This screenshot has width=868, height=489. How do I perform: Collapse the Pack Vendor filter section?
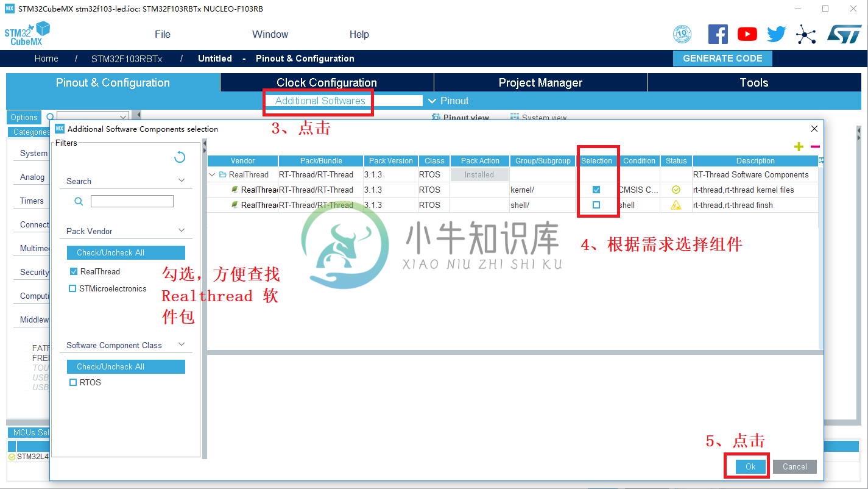click(x=182, y=230)
